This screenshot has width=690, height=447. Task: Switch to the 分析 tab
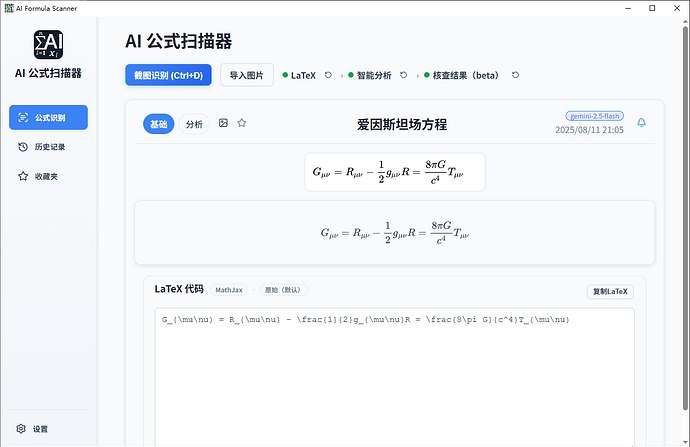(x=194, y=124)
